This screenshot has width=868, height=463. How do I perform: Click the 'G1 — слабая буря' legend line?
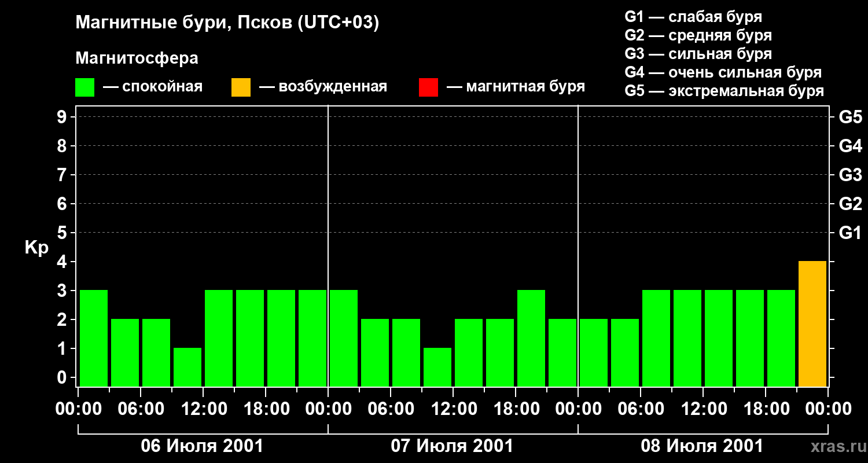click(x=693, y=17)
